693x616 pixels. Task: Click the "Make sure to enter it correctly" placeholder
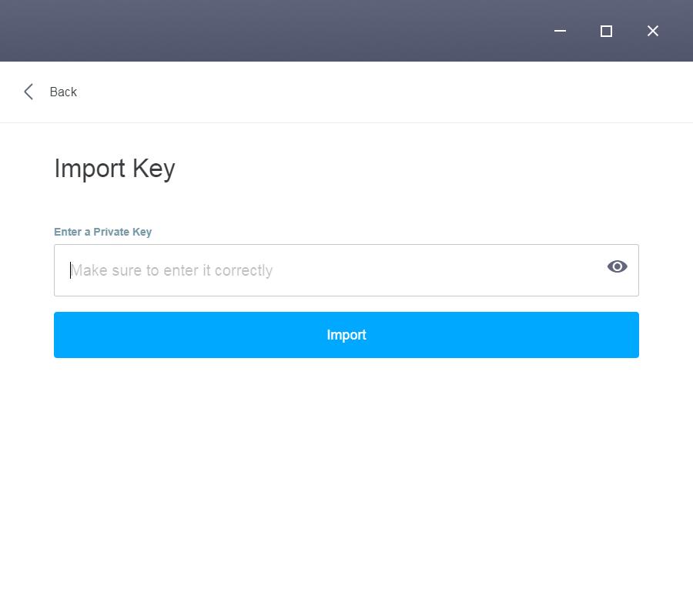172,270
